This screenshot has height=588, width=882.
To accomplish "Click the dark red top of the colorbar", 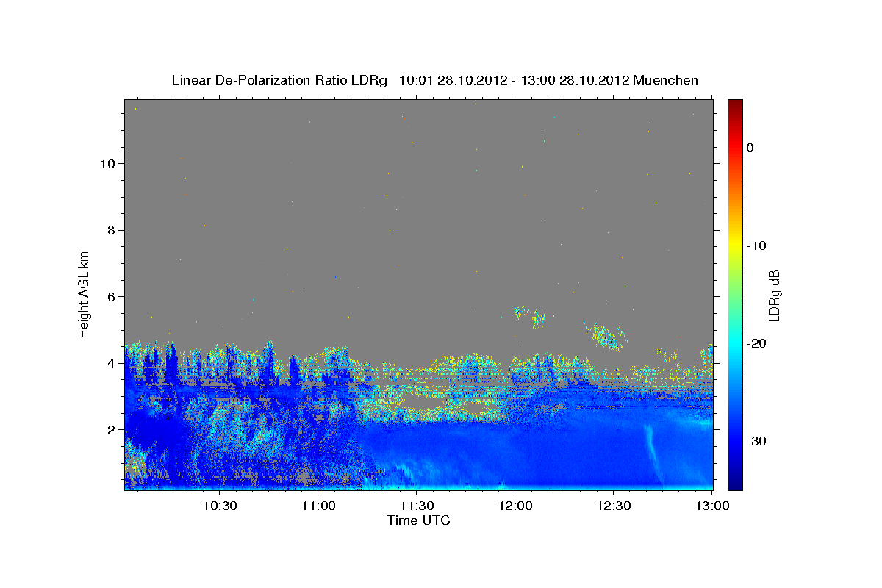I will coord(735,107).
